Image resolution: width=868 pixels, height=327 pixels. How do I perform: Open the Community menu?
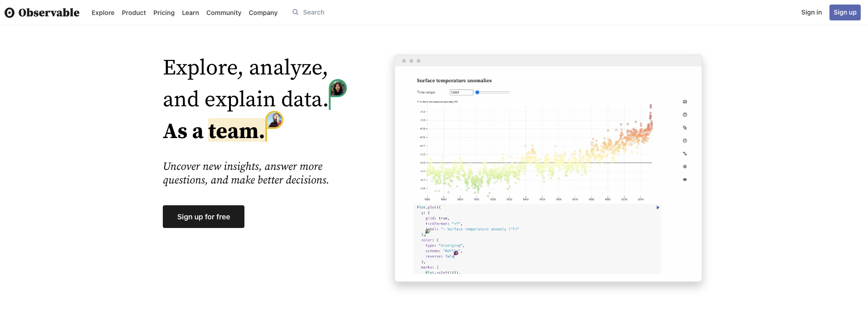point(224,13)
